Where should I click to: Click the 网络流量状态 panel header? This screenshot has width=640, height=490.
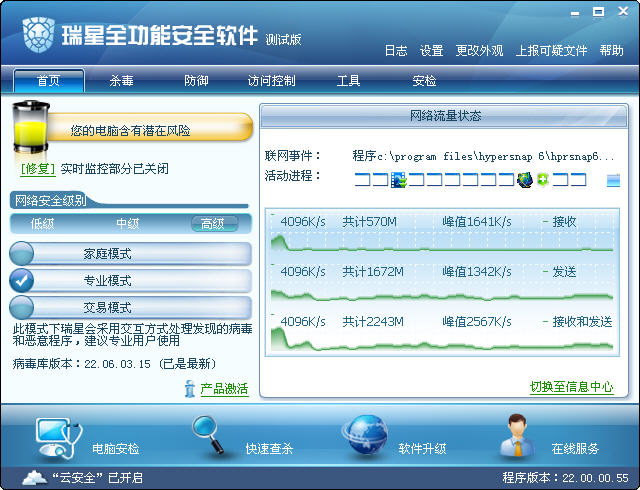444,116
